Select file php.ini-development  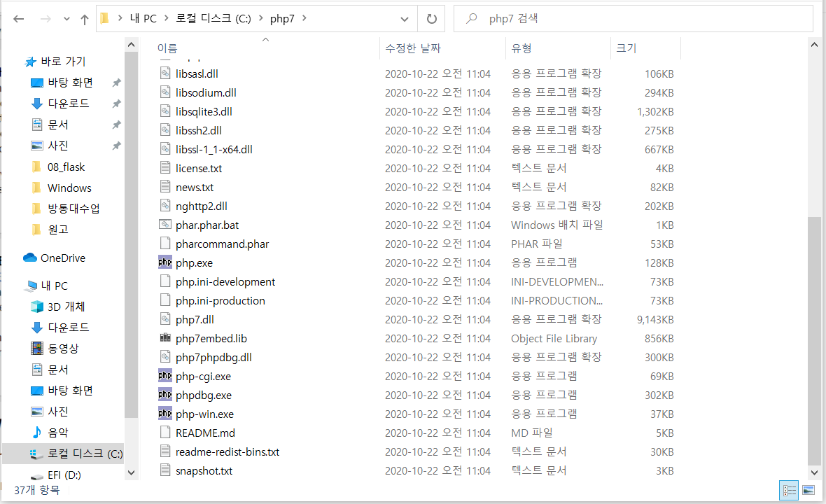pyautogui.click(x=225, y=282)
